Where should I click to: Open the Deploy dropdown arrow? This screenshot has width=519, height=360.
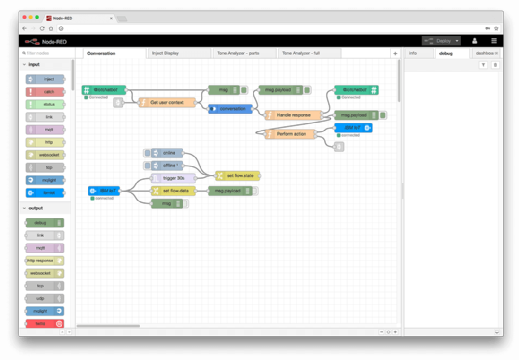pyautogui.click(x=457, y=41)
